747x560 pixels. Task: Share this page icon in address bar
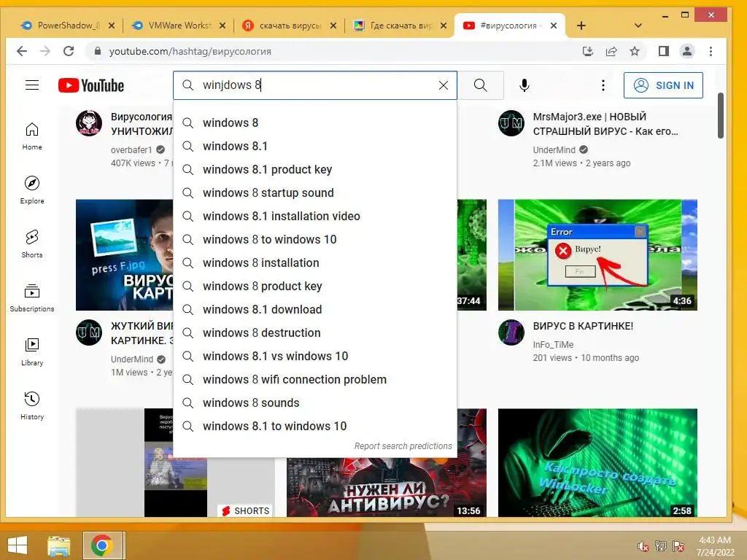(611, 51)
